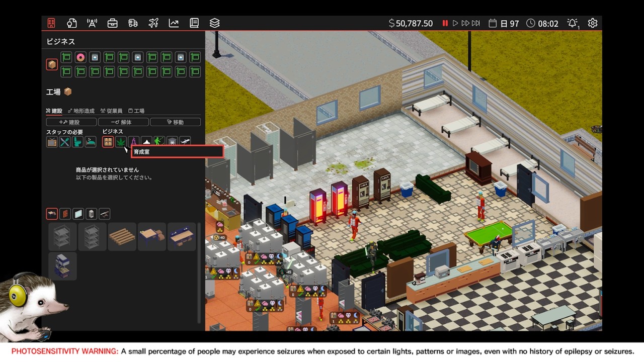The image size is (644, 362).
Task: Select the glass window category filter
Action: pos(78,214)
